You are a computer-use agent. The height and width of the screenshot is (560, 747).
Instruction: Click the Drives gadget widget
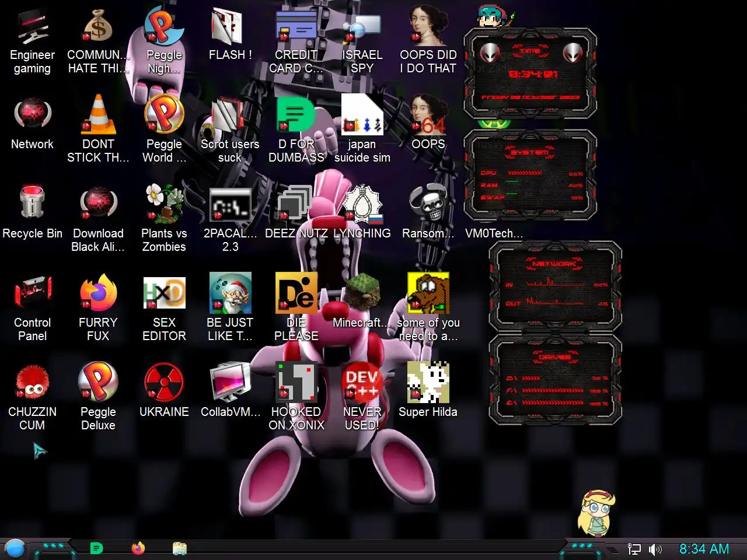coord(555,379)
